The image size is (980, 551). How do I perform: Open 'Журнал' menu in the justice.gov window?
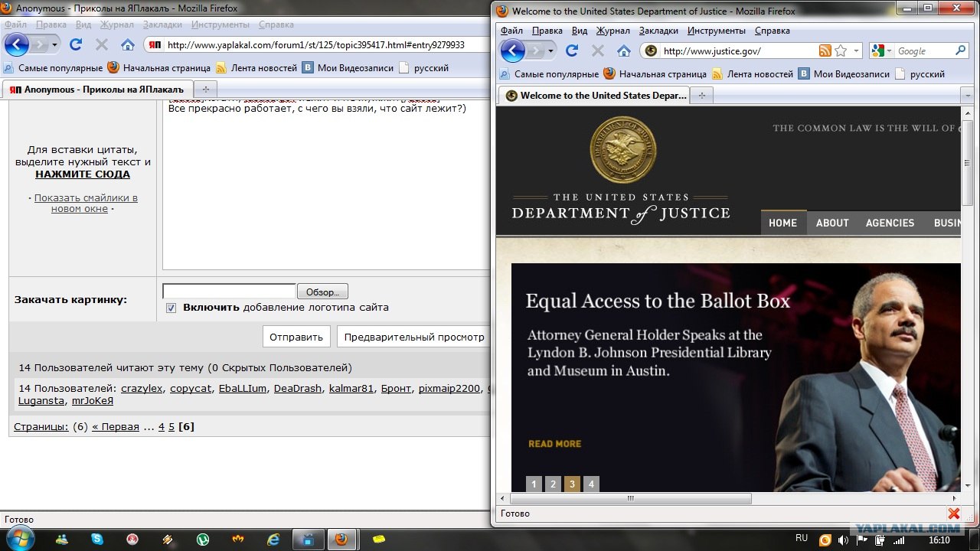click(x=613, y=31)
